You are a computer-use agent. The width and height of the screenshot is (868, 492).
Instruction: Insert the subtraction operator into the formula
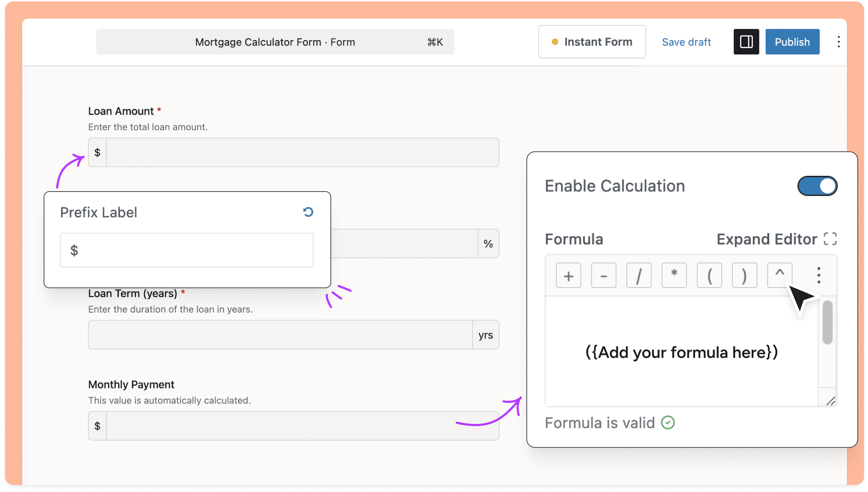click(603, 275)
